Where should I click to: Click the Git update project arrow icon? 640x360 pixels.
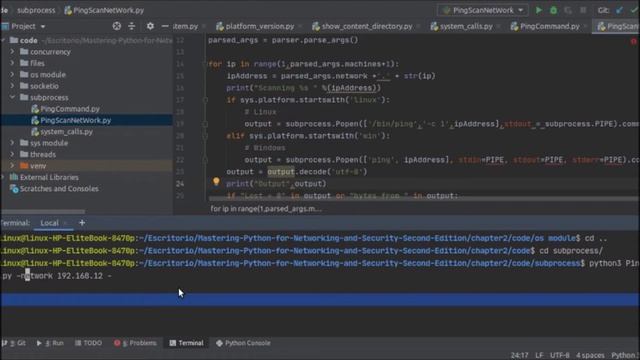(x=620, y=10)
